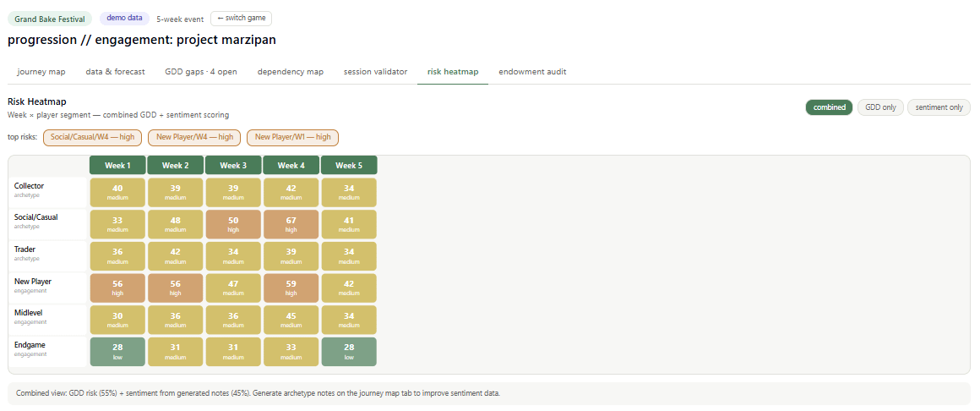Select the Week 3 column header
980x411 pixels.
233,165
